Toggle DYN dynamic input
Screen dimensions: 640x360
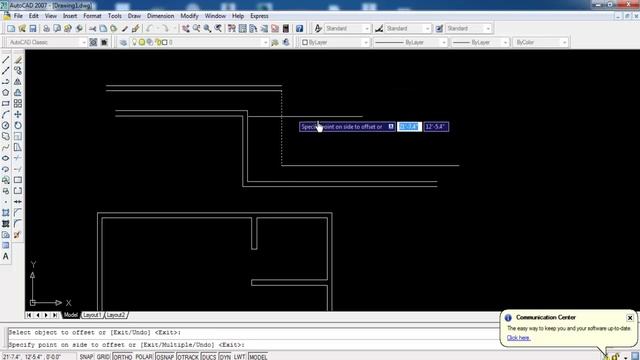[x=225, y=357]
